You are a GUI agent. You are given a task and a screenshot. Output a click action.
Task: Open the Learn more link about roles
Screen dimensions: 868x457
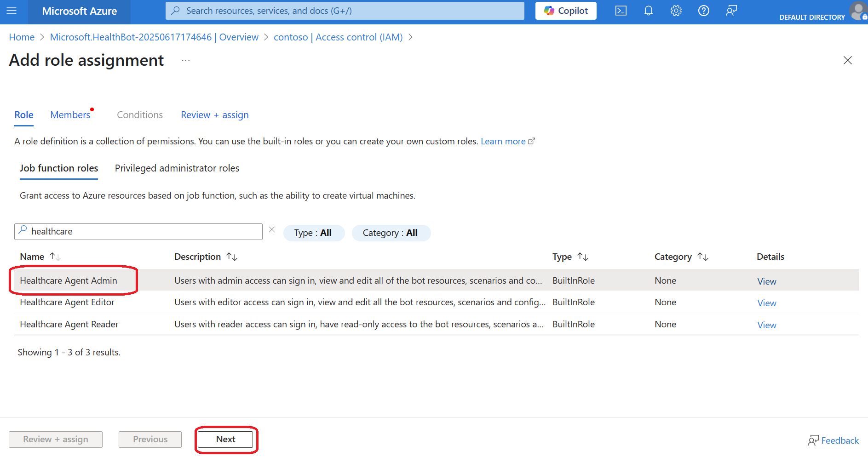(503, 141)
